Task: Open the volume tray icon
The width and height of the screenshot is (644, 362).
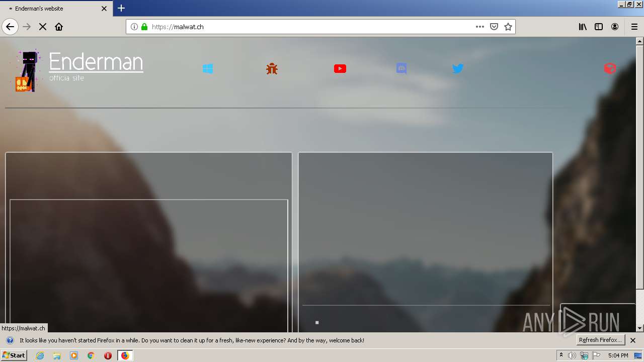Action: pos(572,355)
